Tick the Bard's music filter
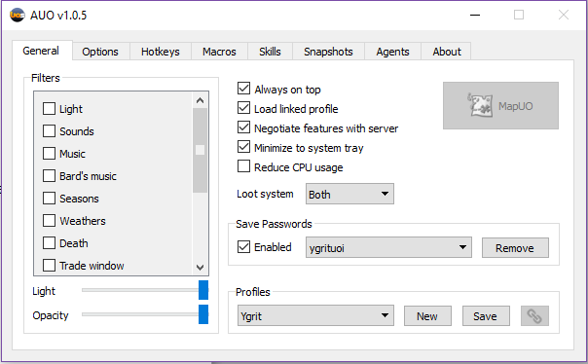 click(49, 176)
